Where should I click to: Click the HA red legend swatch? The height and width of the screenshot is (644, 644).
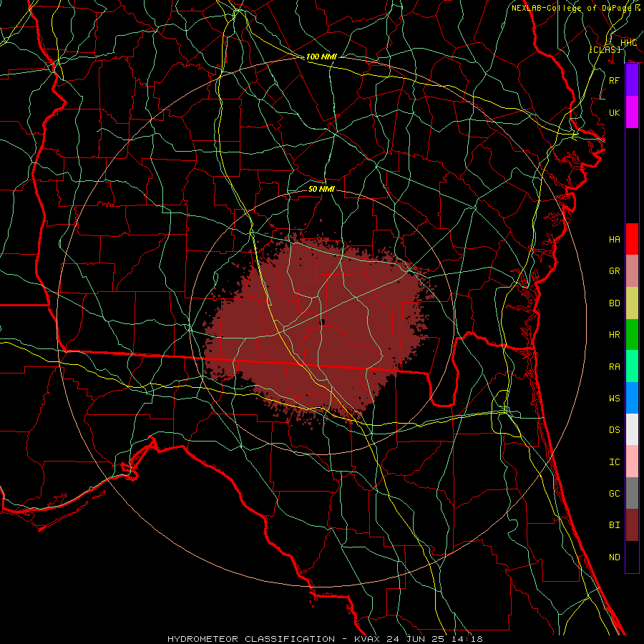[632, 239]
